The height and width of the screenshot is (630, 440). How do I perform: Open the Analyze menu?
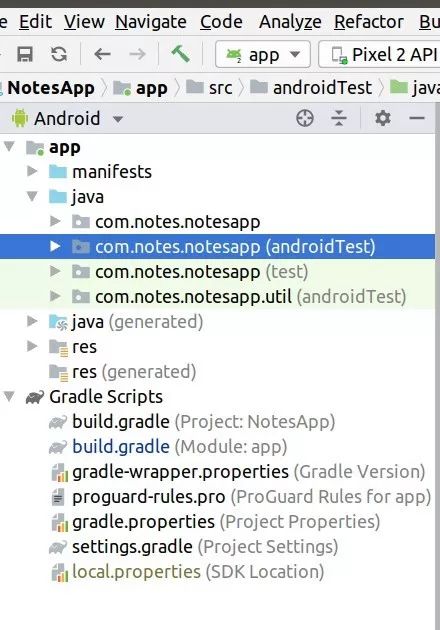[x=290, y=22]
